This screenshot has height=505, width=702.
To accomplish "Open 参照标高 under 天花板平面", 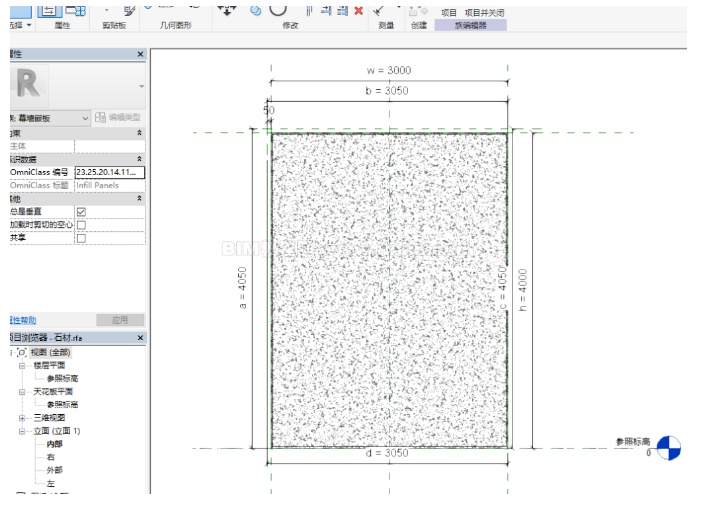I will tap(62, 405).
